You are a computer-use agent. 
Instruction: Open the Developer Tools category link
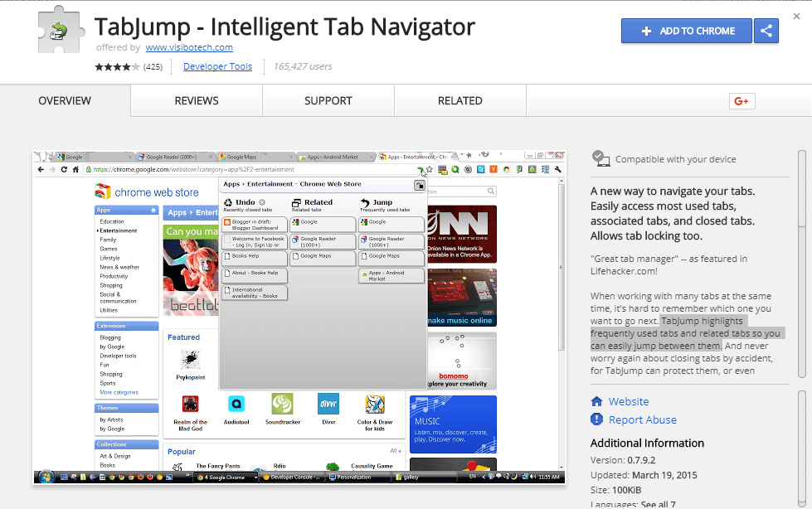[217, 67]
